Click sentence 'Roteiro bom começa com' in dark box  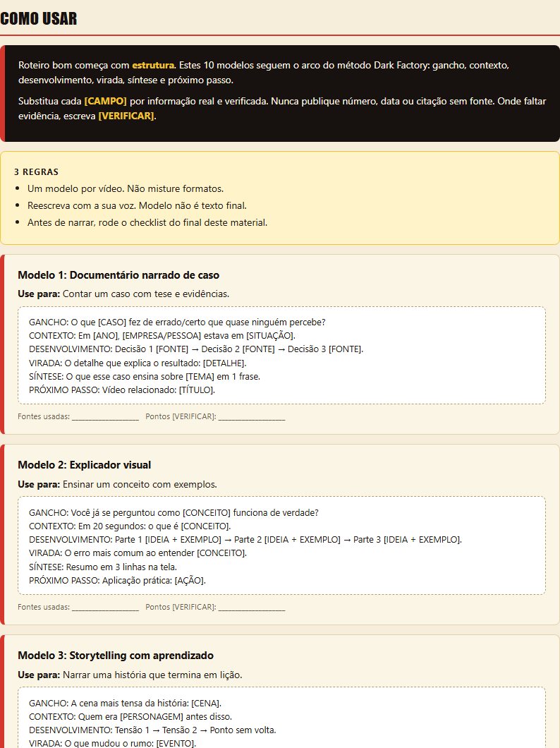tap(74, 66)
